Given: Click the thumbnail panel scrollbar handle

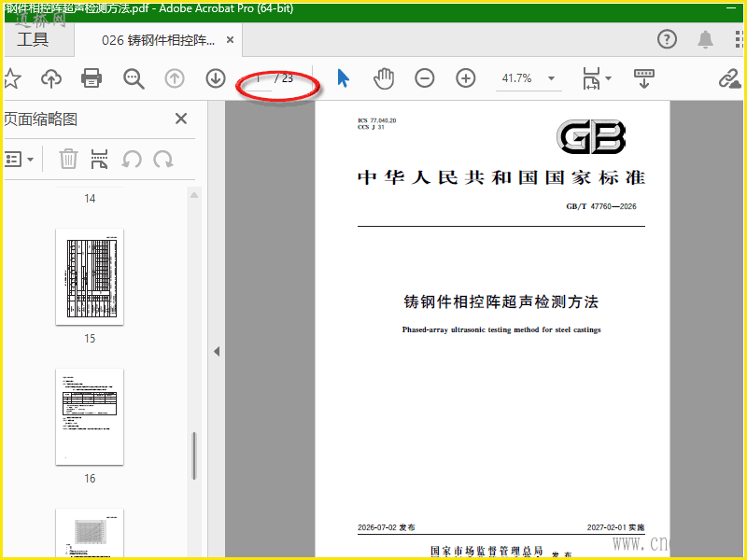Looking at the screenshot, I should click(194, 455).
